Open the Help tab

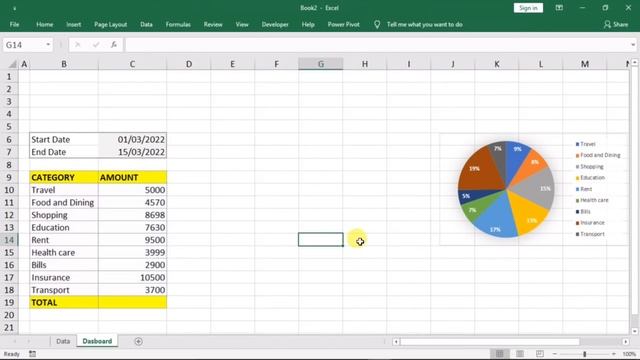[x=308, y=24]
